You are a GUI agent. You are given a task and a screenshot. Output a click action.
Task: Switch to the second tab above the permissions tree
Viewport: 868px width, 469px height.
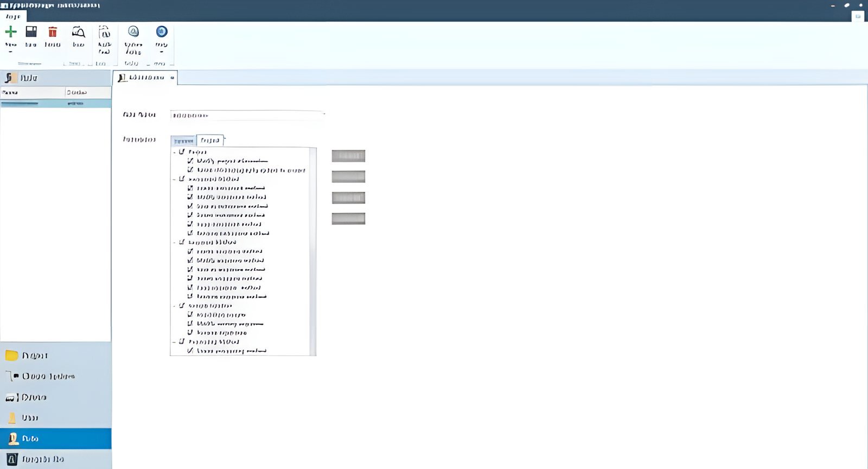[x=210, y=140]
